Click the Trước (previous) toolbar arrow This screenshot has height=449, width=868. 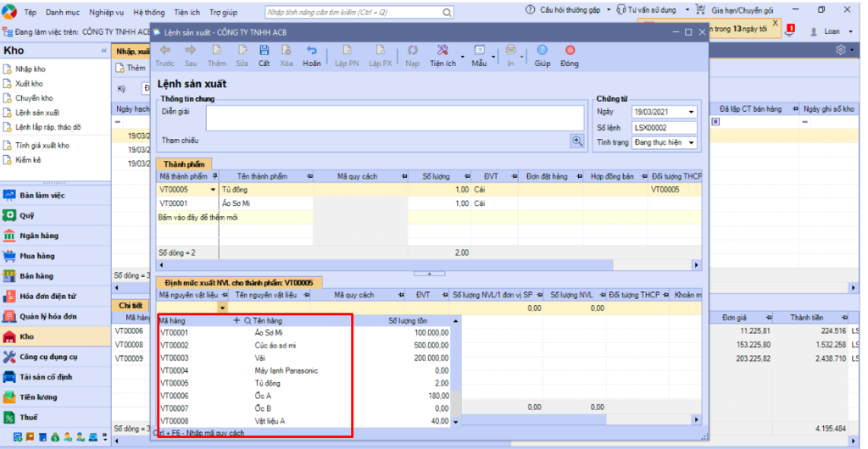click(164, 50)
